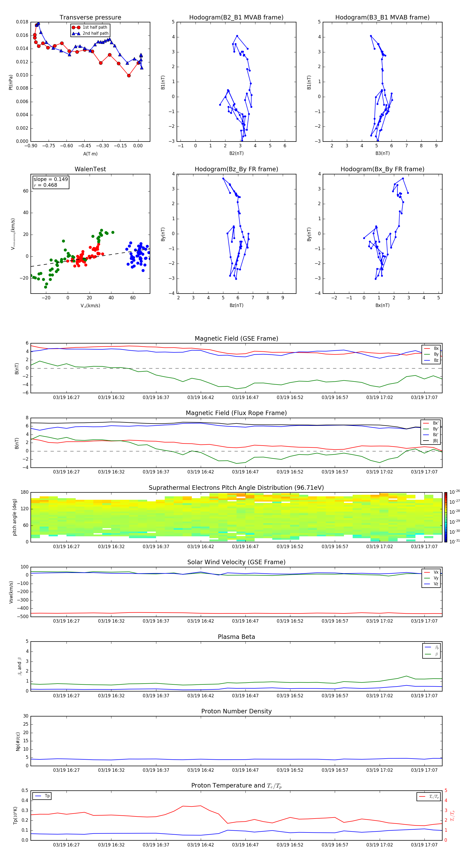Click the Suprathermal Electrons Pitch Angle Distribution title
The image size is (473, 868).
pyautogui.click(x=236, y=488)
